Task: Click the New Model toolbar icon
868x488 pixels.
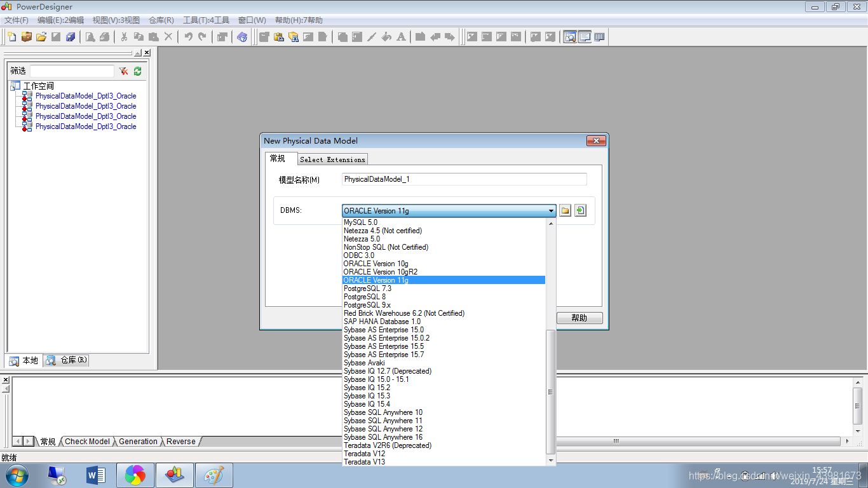Action: tap(12, 37)
